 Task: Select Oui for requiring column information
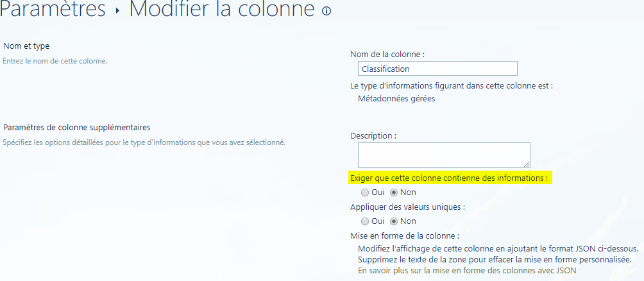(x=365, y=192)
